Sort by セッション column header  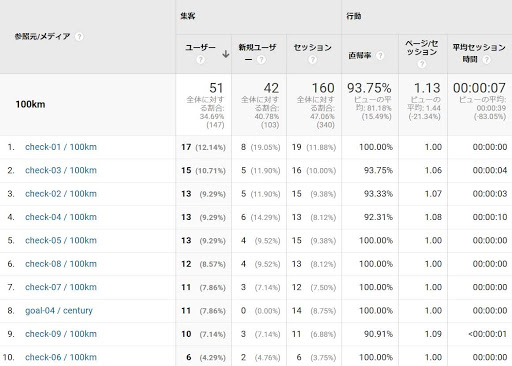tap(313, 48)
